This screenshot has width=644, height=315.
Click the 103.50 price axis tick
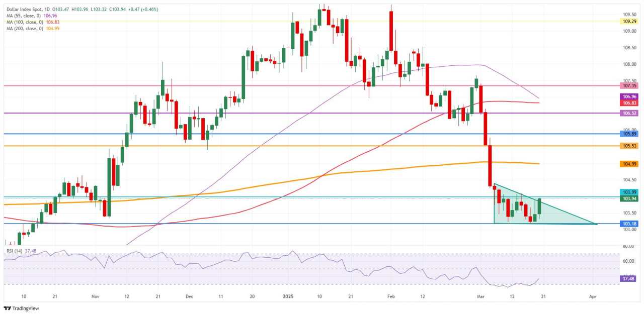click(x=631, y=213)
